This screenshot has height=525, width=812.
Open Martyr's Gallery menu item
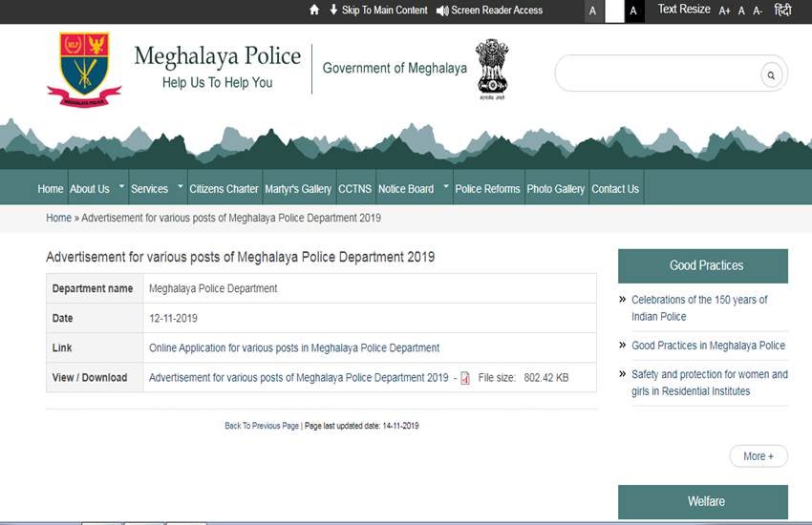tap(298, 189)
